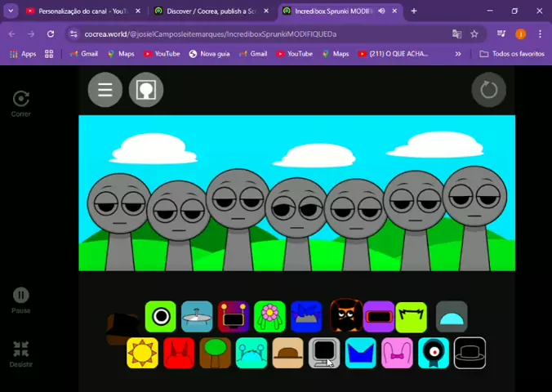Click the character portrait button

146,90
